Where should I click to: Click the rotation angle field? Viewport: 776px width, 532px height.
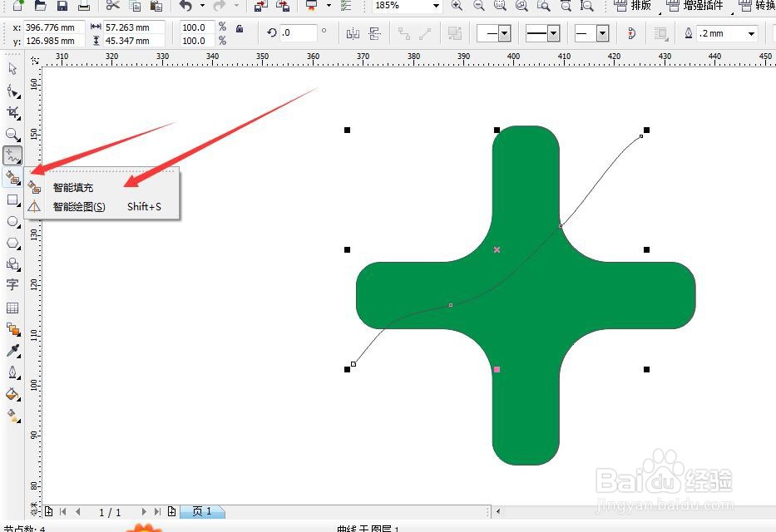pyautogui.click(x=299, y=33)
